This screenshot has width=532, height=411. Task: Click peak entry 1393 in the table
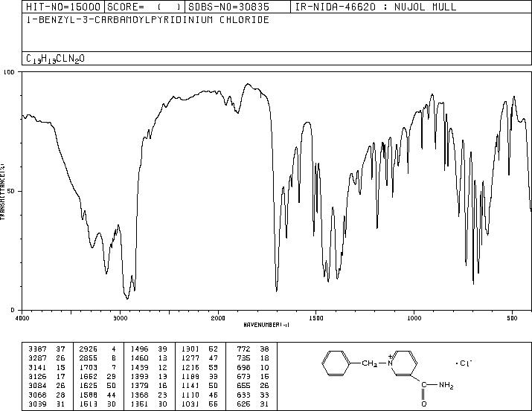[139, 376]
